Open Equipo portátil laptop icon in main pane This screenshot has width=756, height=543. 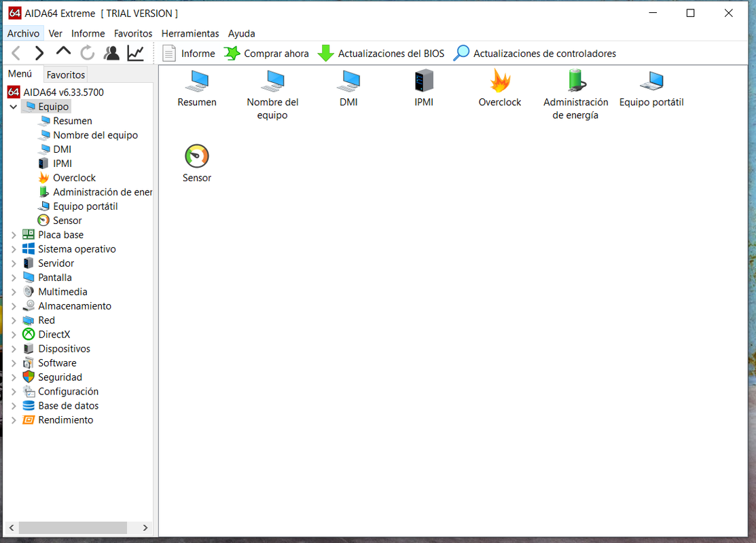(651, 88)
